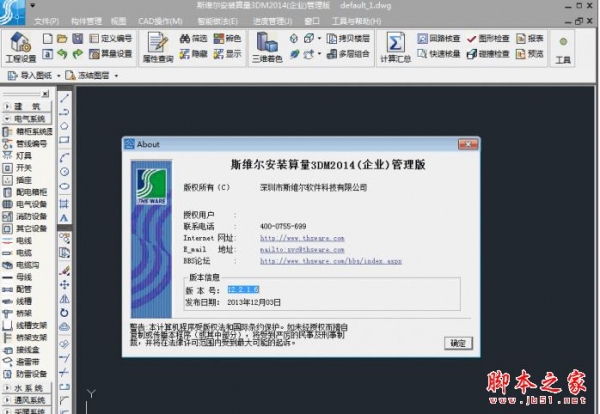
Task: Select 接线盒 component
Action: pos(21,350)
